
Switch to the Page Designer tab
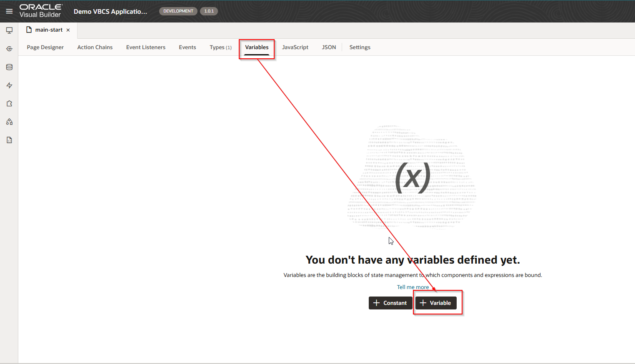(45, 47)
